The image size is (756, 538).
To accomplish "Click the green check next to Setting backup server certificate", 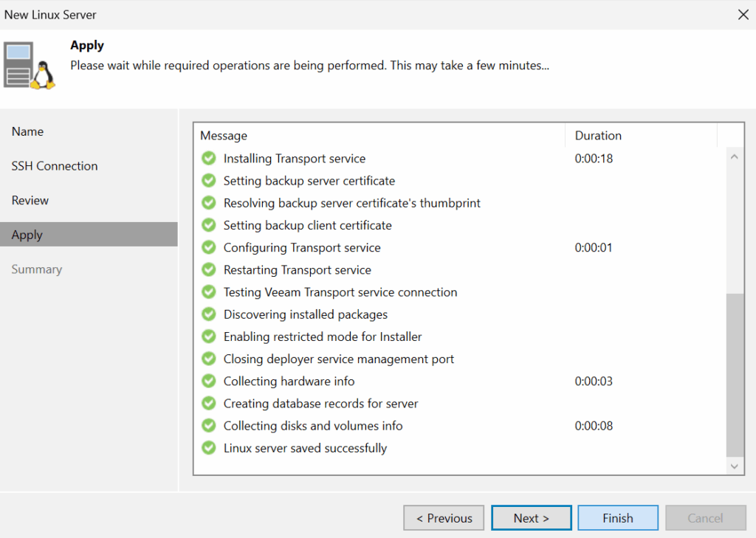I will 209,180.
